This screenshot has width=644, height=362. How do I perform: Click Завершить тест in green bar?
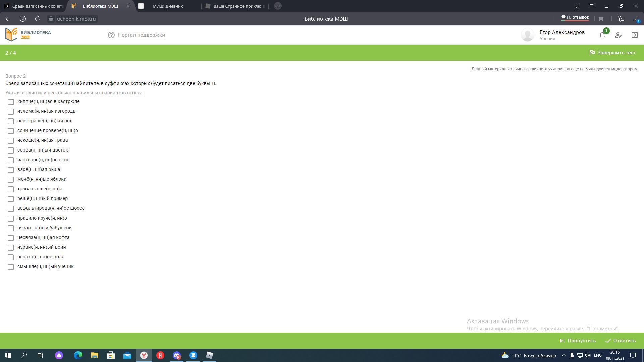tap(612, 53)
